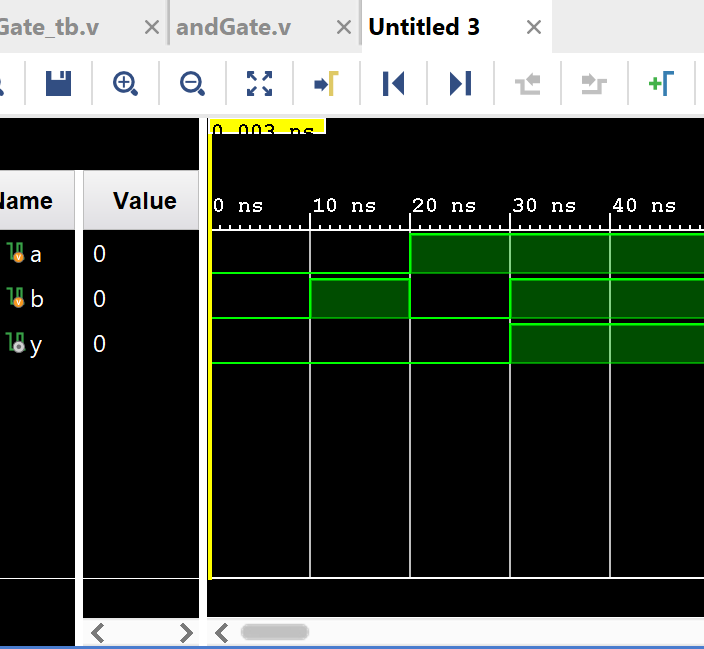Zoom in on the waveform
Viewport: 704px width, 649px height.
tap(125, 84)
